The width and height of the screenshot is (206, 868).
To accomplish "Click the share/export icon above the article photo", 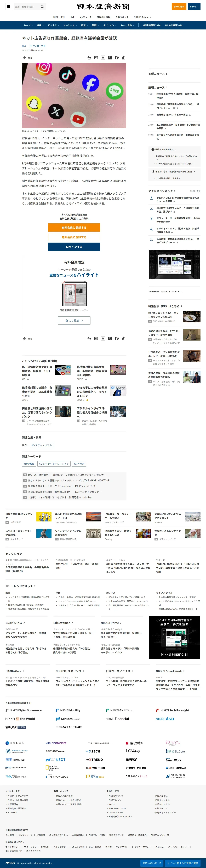I will (124, 58).
